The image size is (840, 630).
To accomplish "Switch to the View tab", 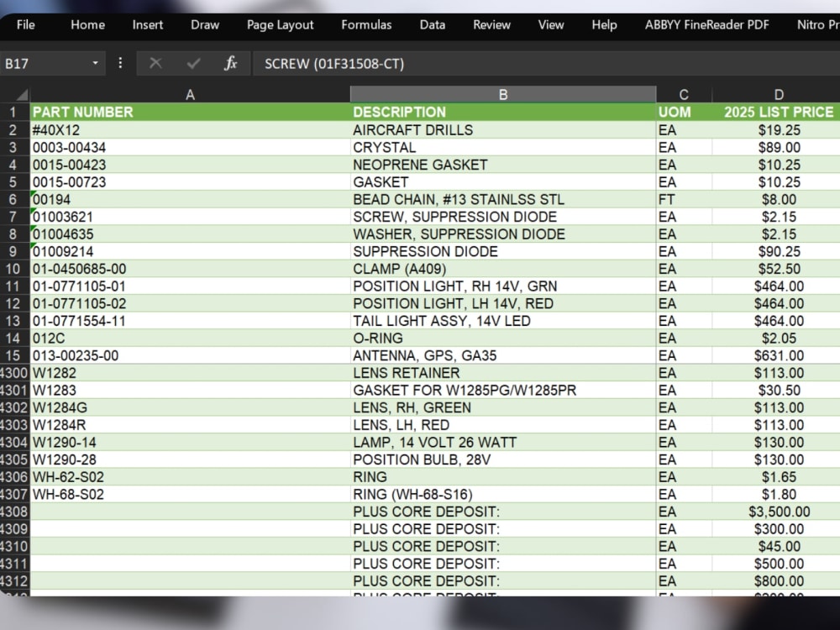I will (x=551, y=24).
